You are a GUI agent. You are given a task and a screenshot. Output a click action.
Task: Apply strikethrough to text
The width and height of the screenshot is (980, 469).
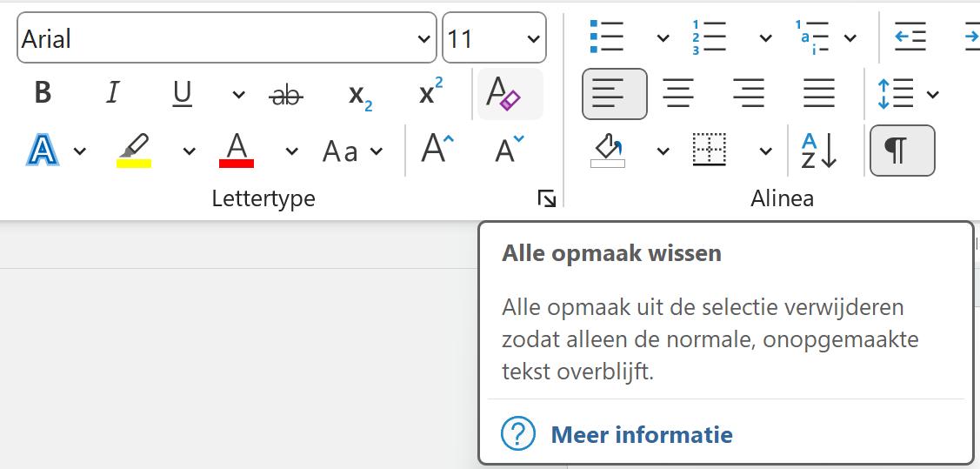click(286, 95)
